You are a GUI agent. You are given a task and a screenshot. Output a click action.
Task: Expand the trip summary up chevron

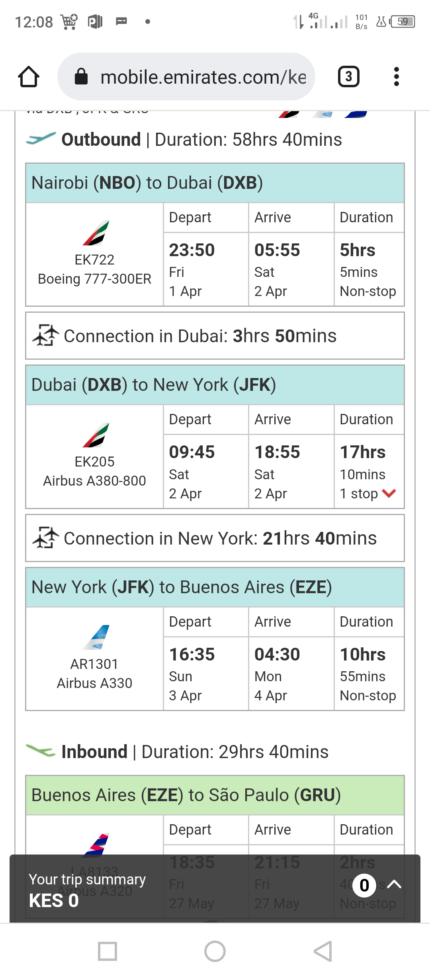[x=394, y=884]
